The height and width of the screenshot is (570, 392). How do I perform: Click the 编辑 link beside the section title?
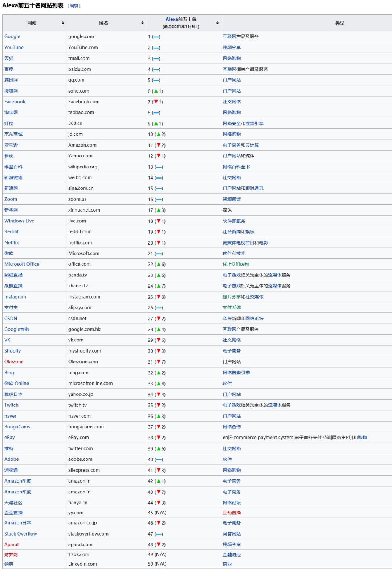click(x=74, y=6)
